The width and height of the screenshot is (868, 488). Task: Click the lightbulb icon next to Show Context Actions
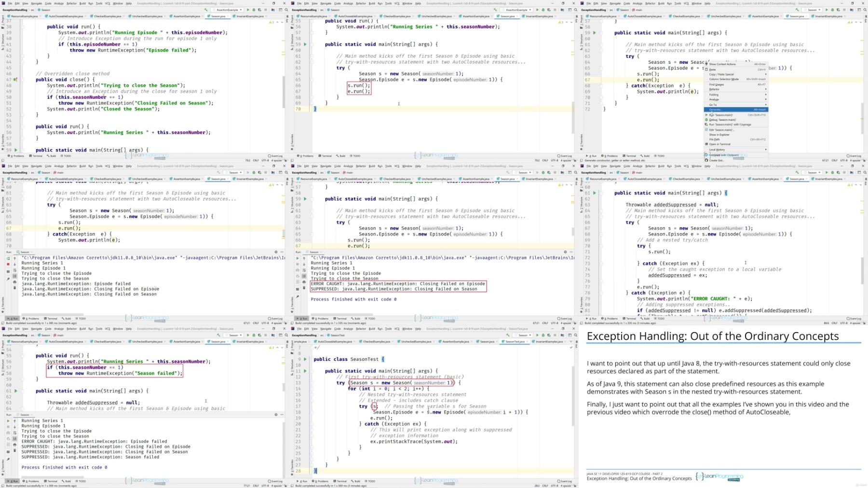click(x=706, y=64)
